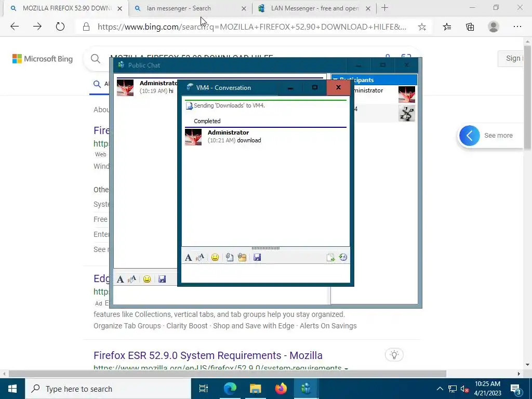Screen dimensions: 532x399
Task: Close the LAN Messenger - free and open tab
Action: pyautogui.click(x=368, y=9)
